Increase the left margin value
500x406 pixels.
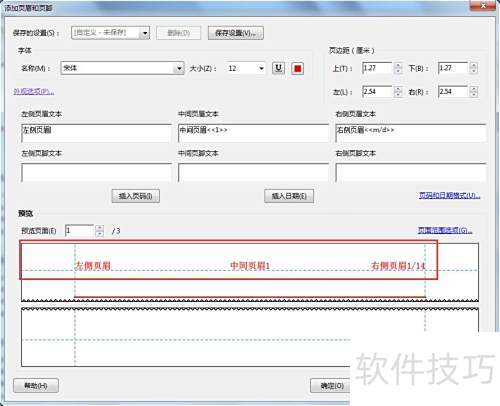(397, 89)
